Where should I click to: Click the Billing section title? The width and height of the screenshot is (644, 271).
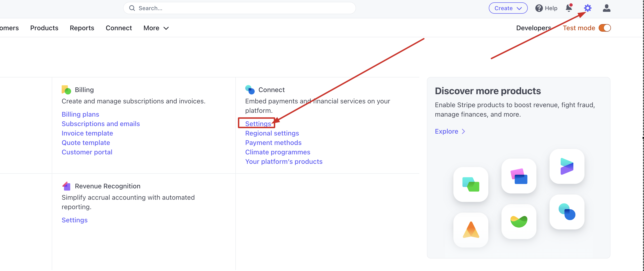click(x=84, y=90)
